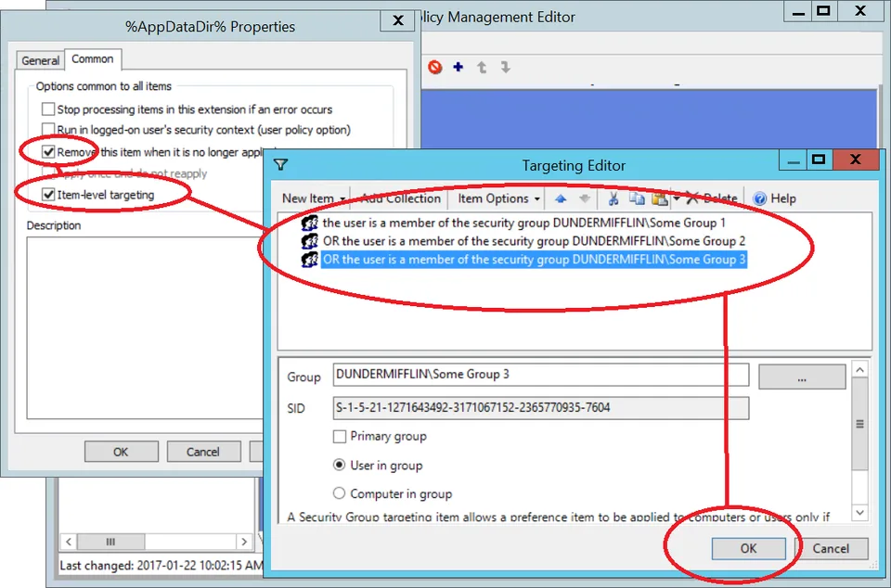Click the vertical scrollbar thumb in Targeting Editor
891x588 pixels.
click(859, 424)
